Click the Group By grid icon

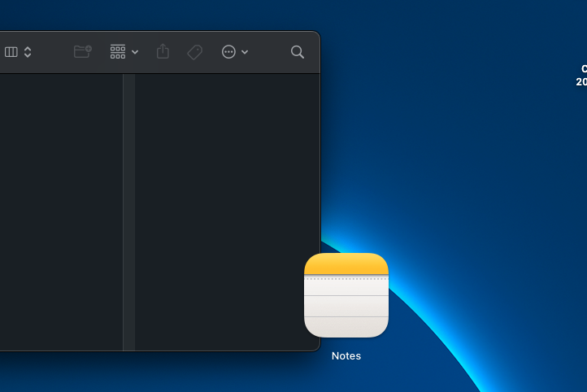118,52
